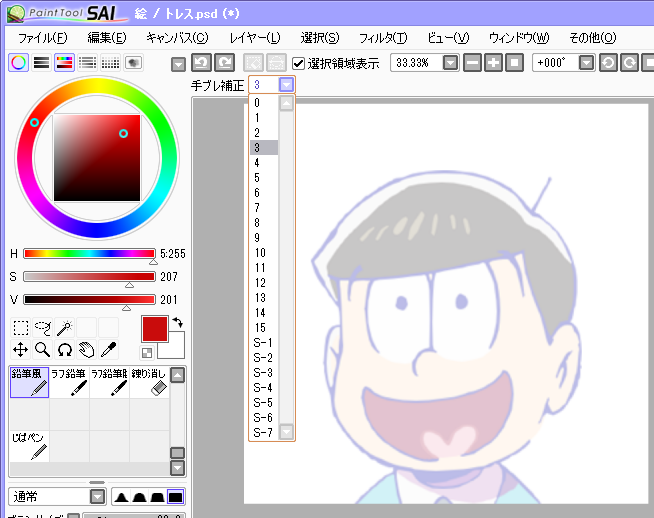This screenshot has height=518, width=654.
Task: Open the small dropdown left of Undo
Action: coord(179,65)
